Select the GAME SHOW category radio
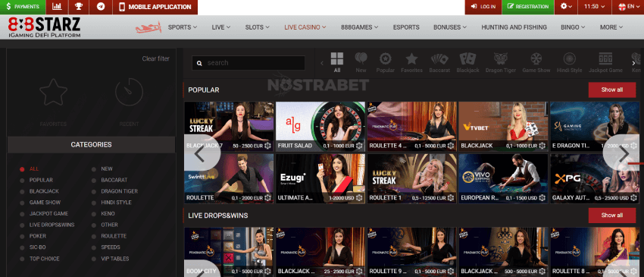The height and width of the screenshot is (277, 644). 22,203
